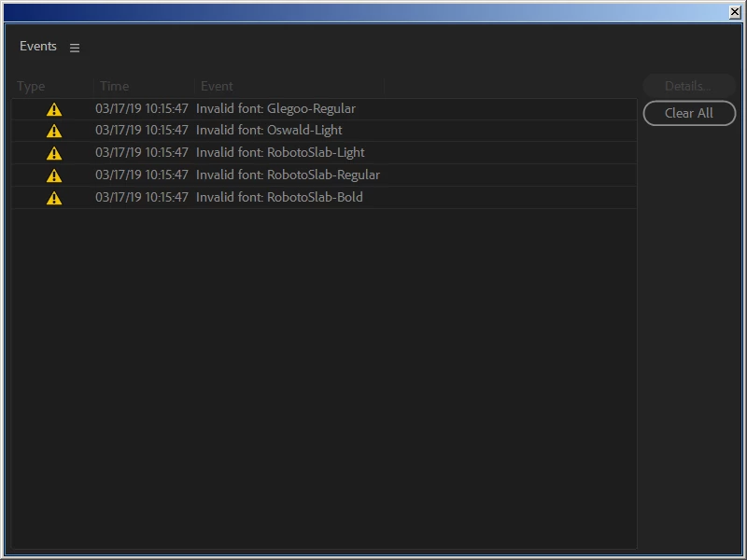Close the Events window

(735, 12)
